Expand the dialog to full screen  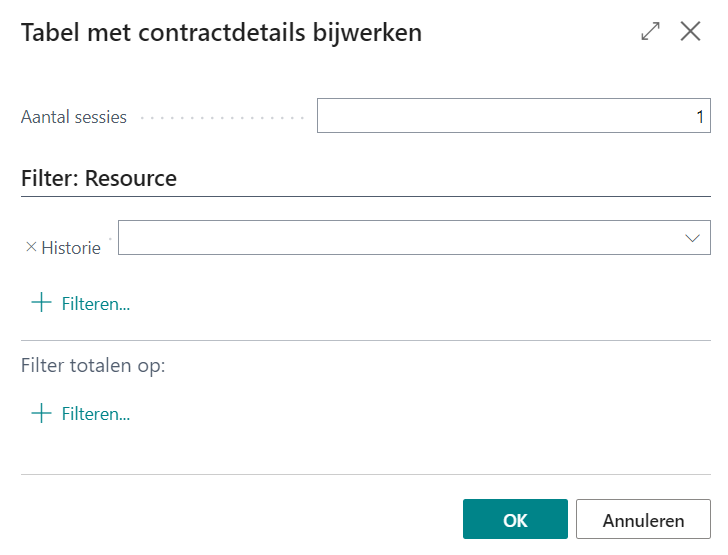click(651, 32)
